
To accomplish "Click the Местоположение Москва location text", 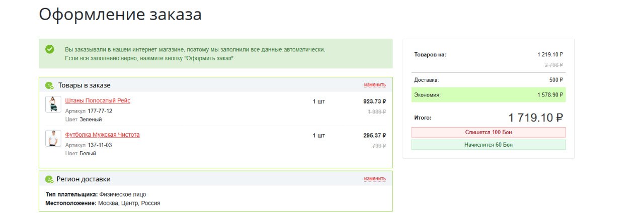I will [103, 203].
